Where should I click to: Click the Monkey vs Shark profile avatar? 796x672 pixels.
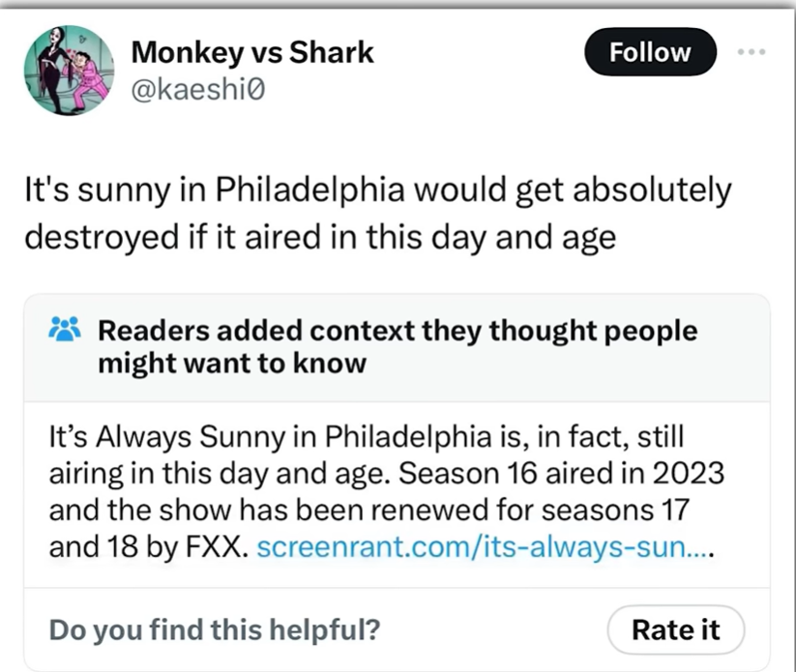(69, 70)
